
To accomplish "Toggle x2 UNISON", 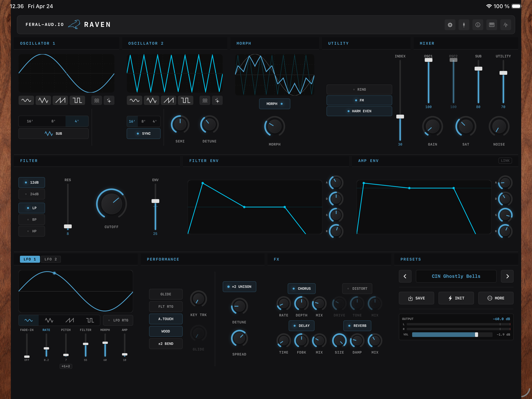I will click(x=240, y=287).
